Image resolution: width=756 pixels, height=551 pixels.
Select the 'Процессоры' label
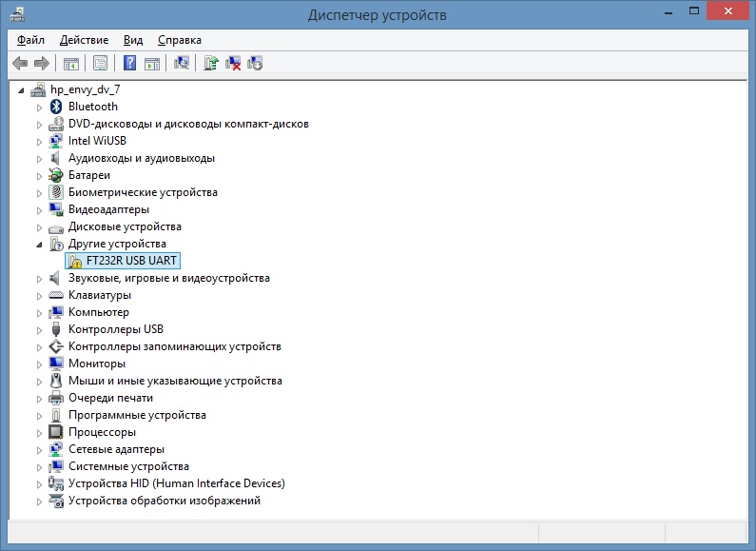tap(102, 431)
